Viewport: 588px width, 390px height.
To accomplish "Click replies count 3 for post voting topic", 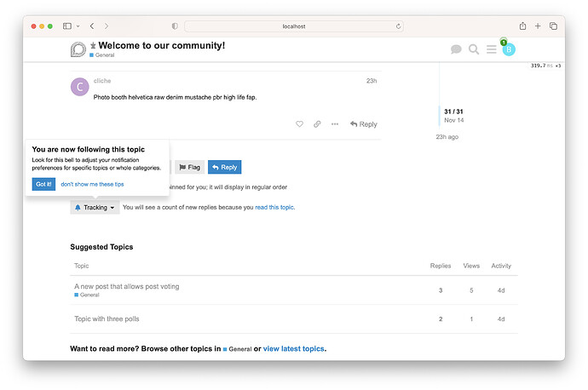I will [x=441, y=290].
